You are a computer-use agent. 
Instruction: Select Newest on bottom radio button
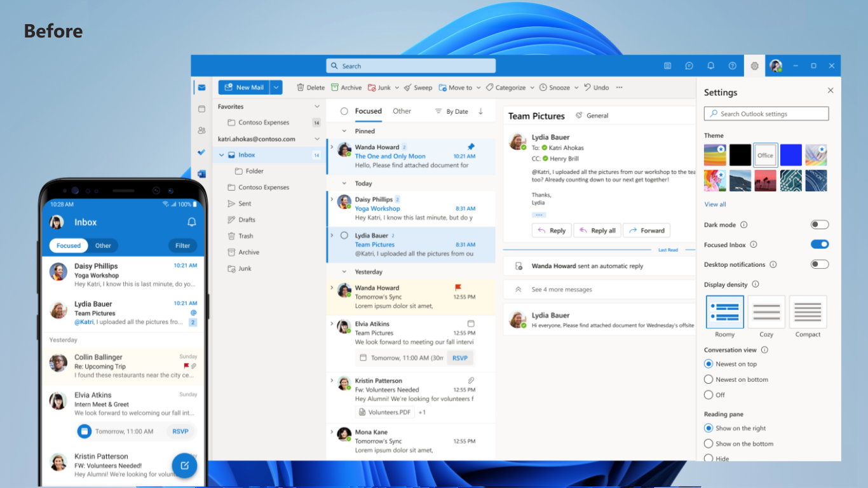pos(709,379)
